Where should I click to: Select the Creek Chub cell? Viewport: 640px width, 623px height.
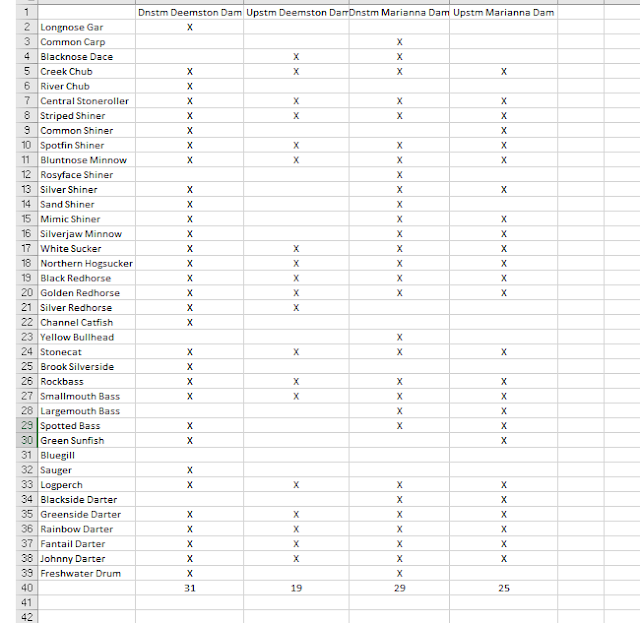(87, 71)
